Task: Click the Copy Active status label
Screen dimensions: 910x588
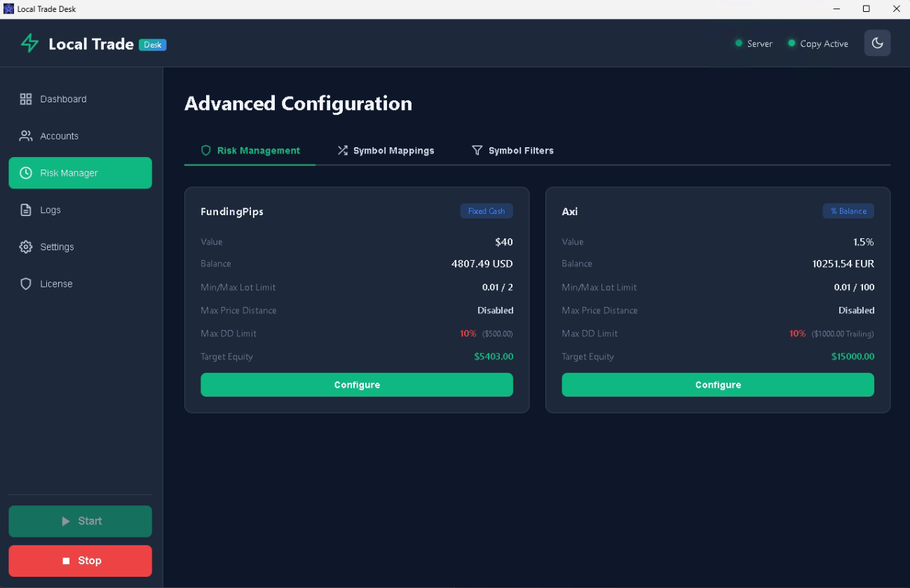Action: click(824, 43)
